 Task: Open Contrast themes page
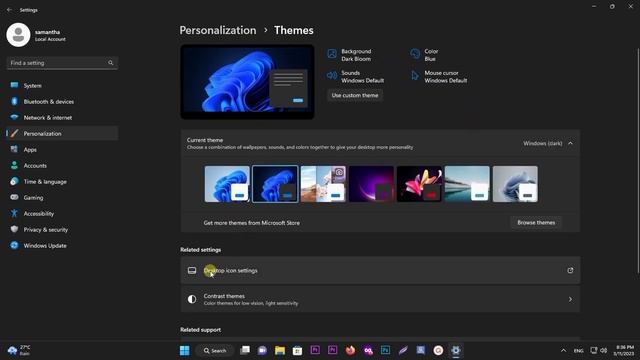point(380,299)
